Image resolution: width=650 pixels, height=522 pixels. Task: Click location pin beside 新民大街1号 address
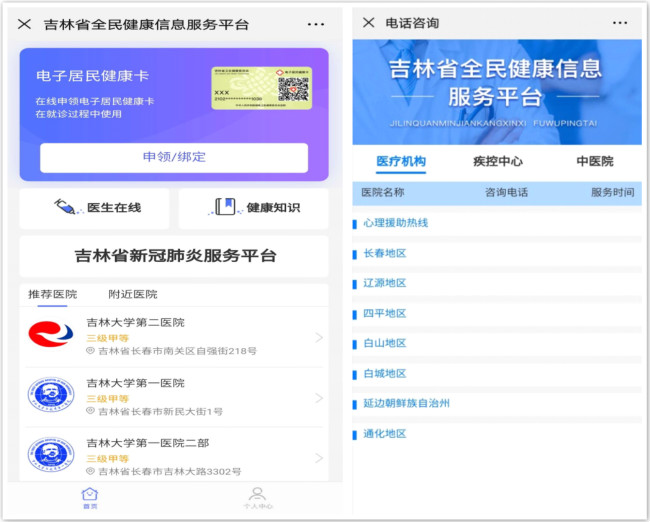pos(90,411)
